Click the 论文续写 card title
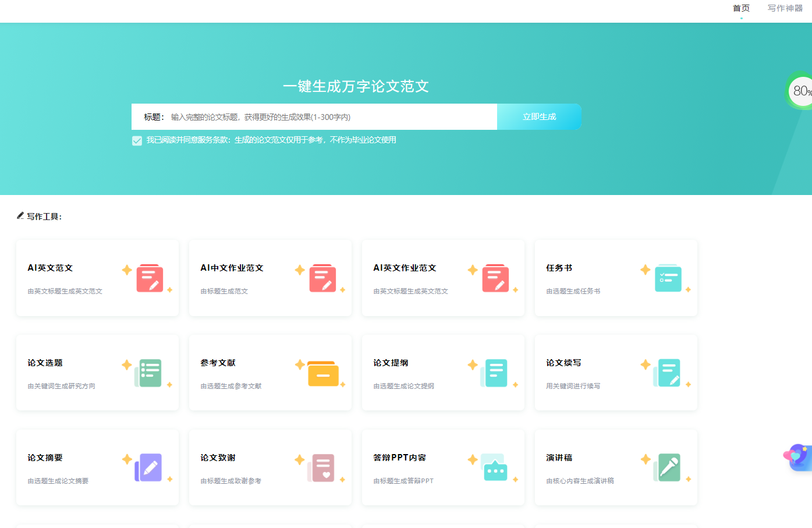 tap(563, 363)
